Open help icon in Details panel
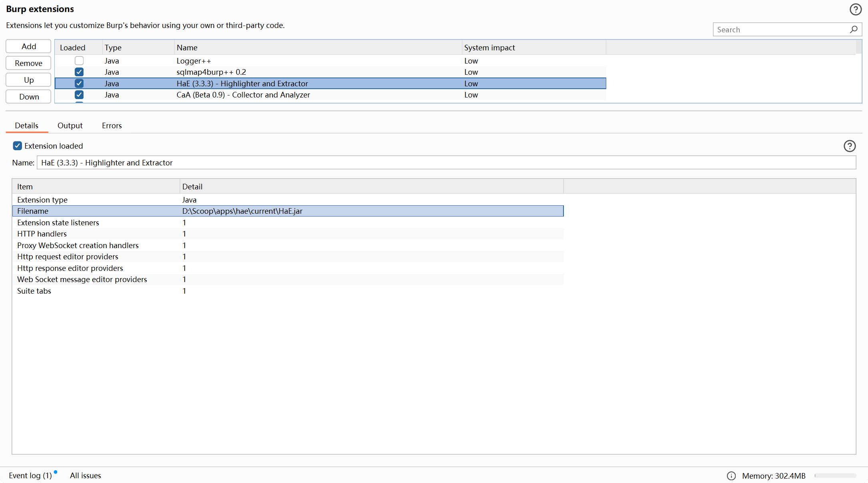This screenshot has height=483, width=868. pyautogui.click(x=850, y=146)
